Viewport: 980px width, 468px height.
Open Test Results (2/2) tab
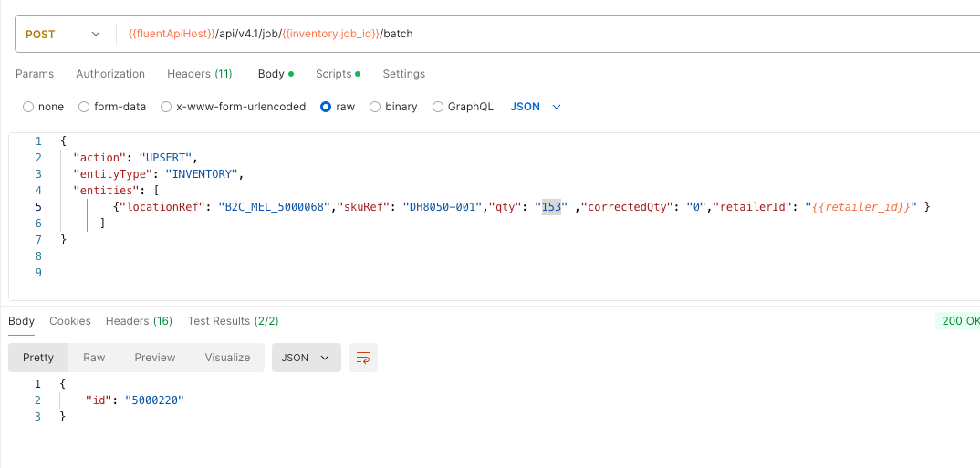click(233, 321)
